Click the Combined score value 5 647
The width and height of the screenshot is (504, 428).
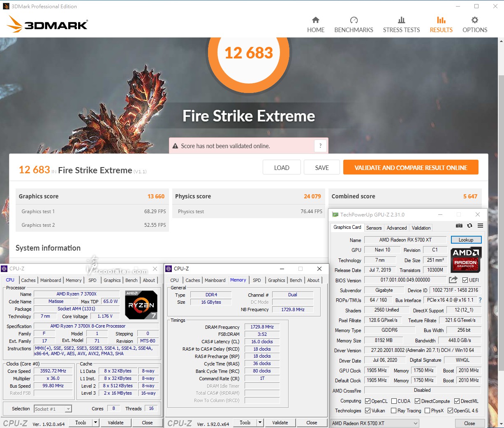pyautogui.click(x=470, y=196)
